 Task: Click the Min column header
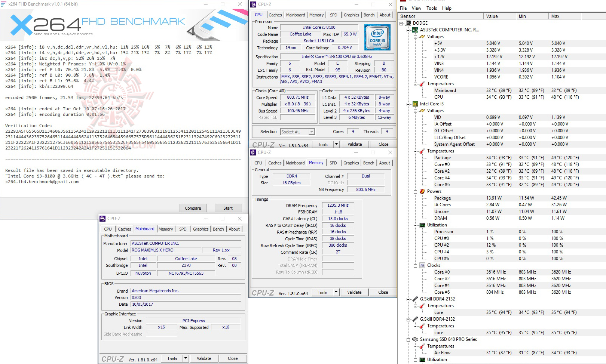(x=532, y=16)
